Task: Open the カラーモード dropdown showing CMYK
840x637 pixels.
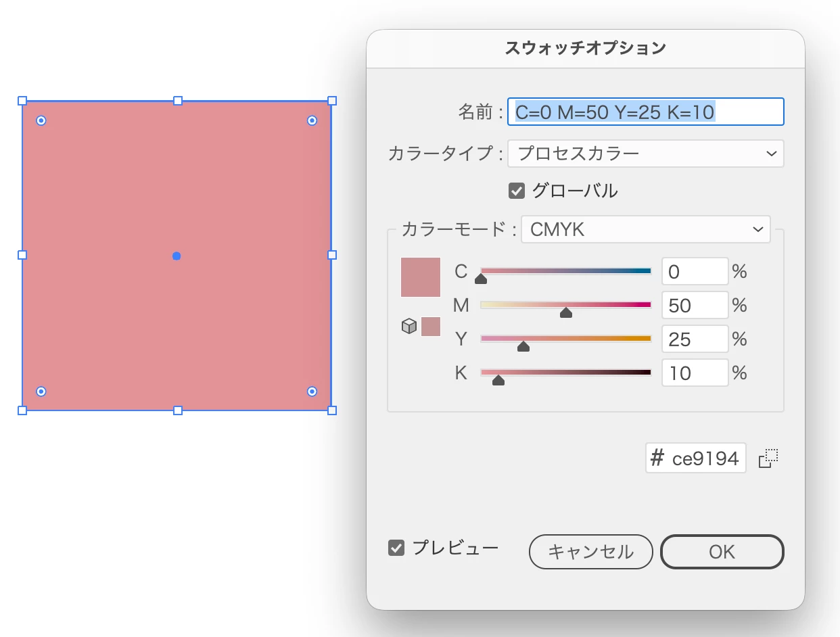Action: [646, 230]
